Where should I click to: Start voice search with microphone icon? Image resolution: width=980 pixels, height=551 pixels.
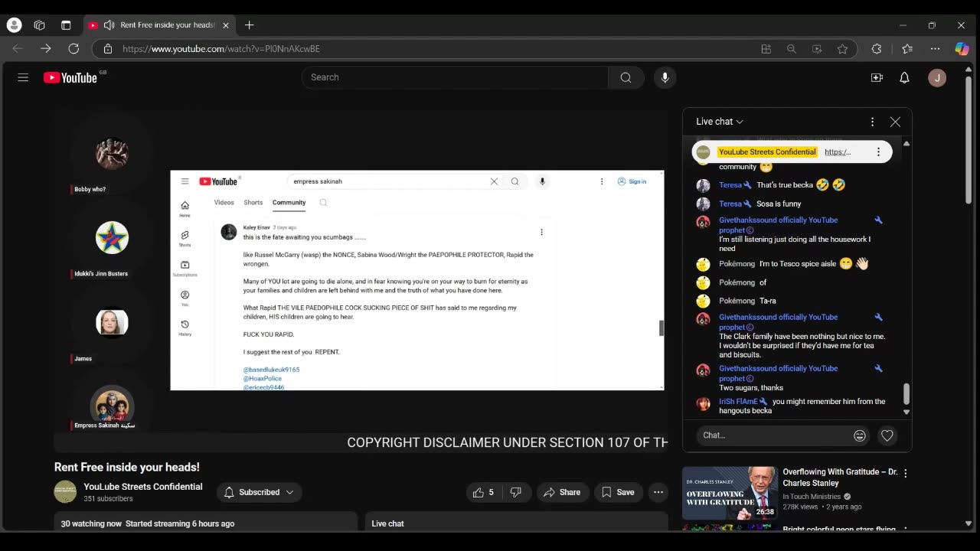pyautogui.click(x=665, y=77)
